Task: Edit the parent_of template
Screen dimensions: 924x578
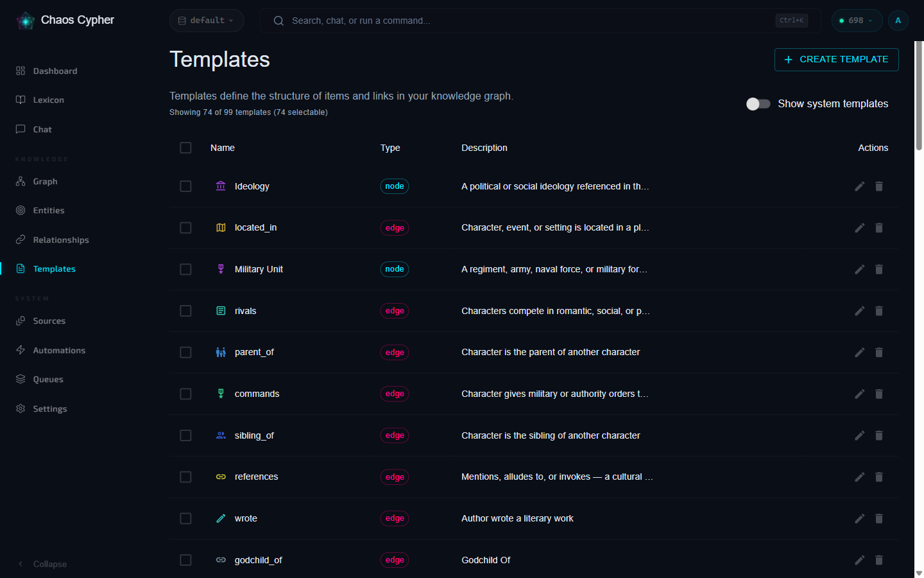Action: (x=860, y=353)
